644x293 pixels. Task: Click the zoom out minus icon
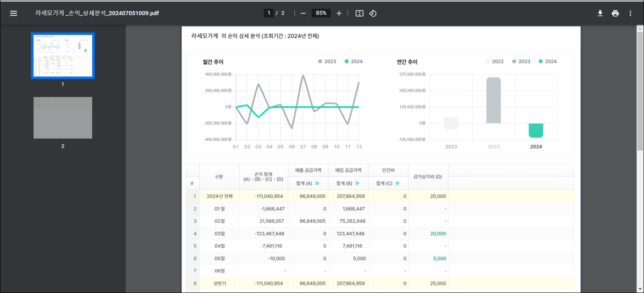pyautogui.click(x=303, y=13)
